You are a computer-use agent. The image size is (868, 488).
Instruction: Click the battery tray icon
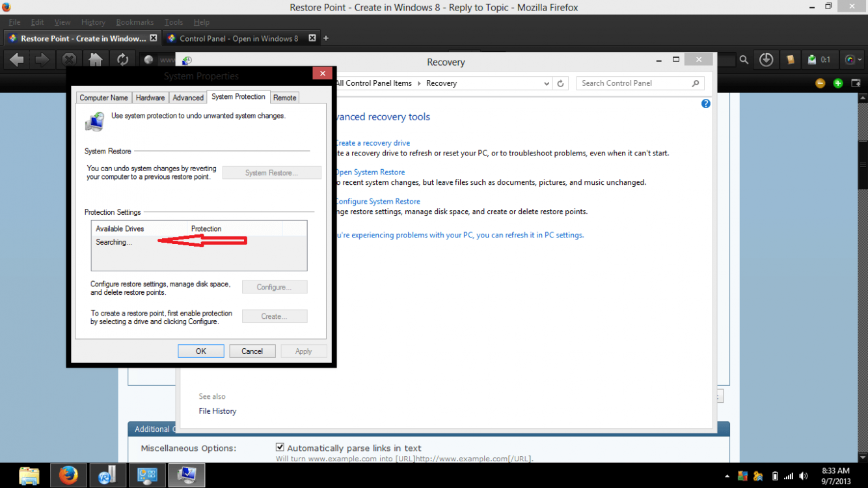pos(774,476)
